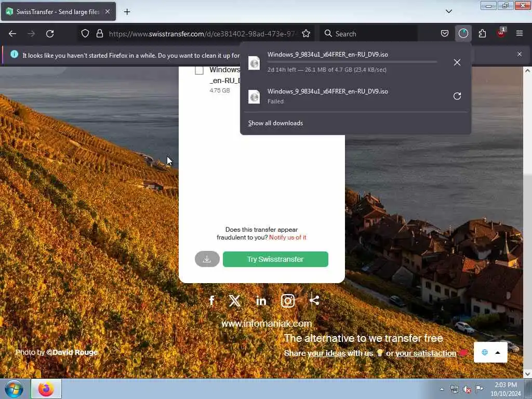Click the active download file icon

tap(254, 63)
